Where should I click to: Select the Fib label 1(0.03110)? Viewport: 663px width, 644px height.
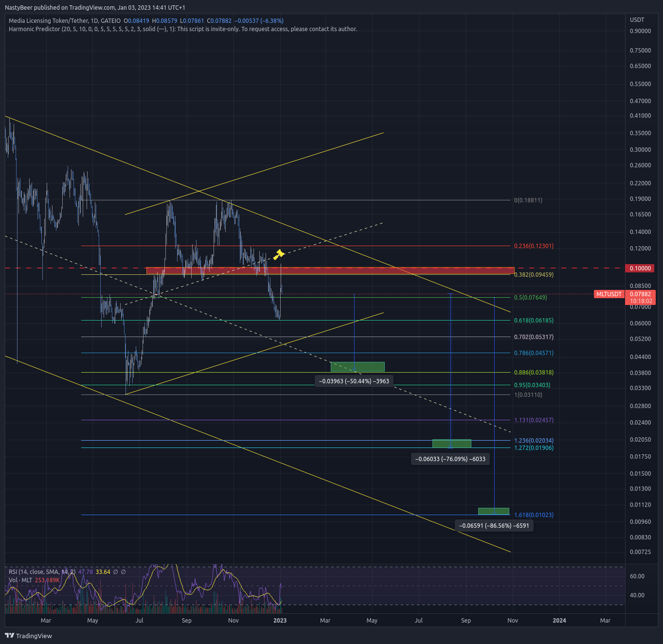528,395
